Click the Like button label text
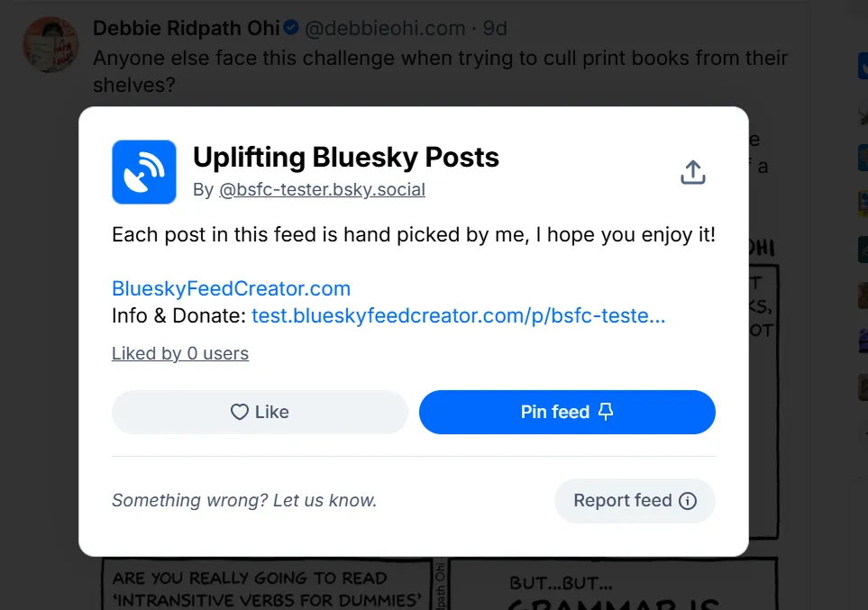The width and height of the screenshot is (868, 610). click(x=271, y=412)
